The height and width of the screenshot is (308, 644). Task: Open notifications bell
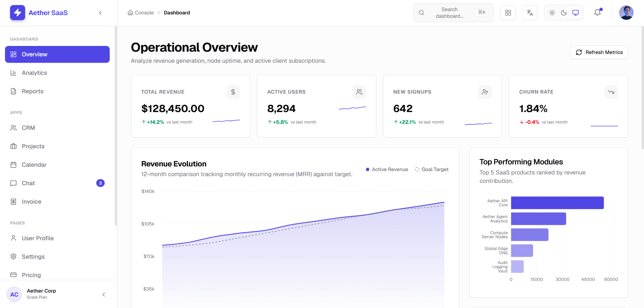[597, 13]
